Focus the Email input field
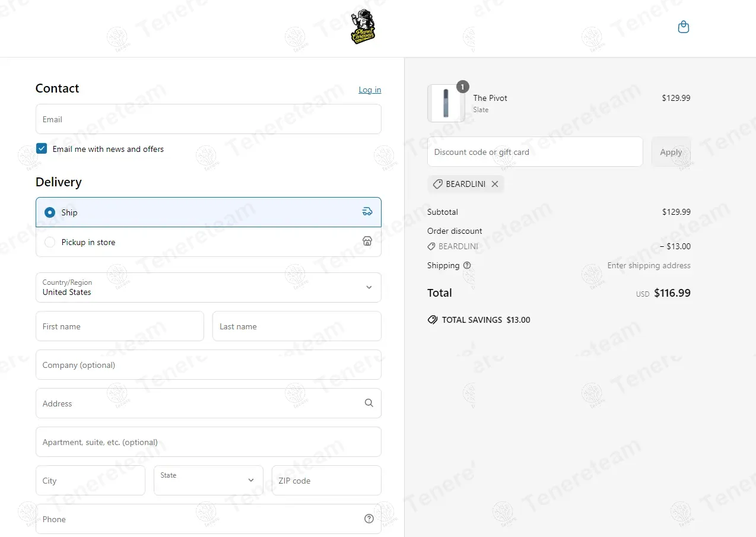 tap(208, 119)
